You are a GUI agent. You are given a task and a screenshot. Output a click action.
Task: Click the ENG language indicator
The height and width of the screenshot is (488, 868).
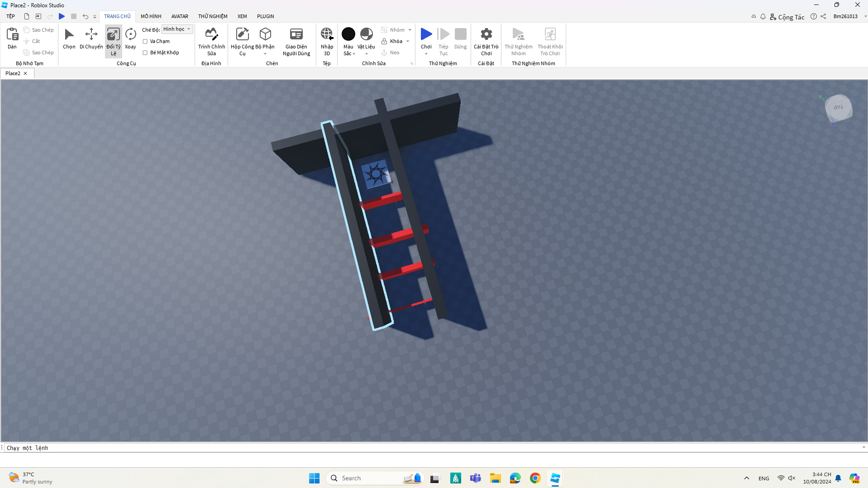click(x=764, y=478)
